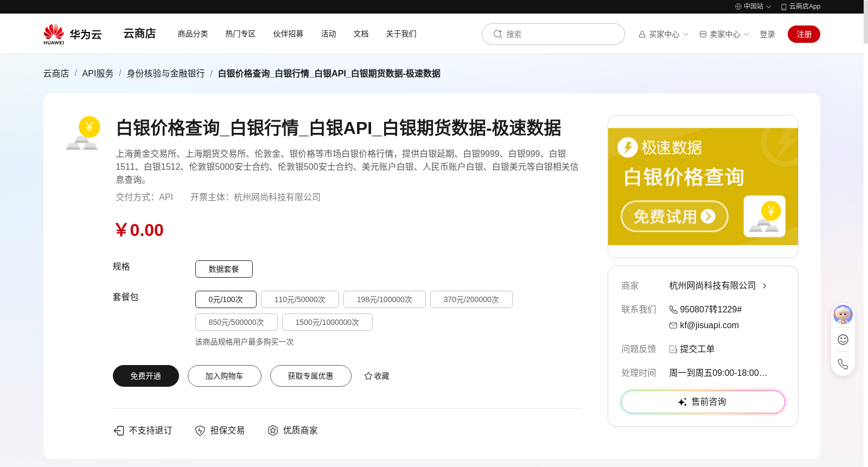Click the 免费开通 button

[x=146, y=376]
